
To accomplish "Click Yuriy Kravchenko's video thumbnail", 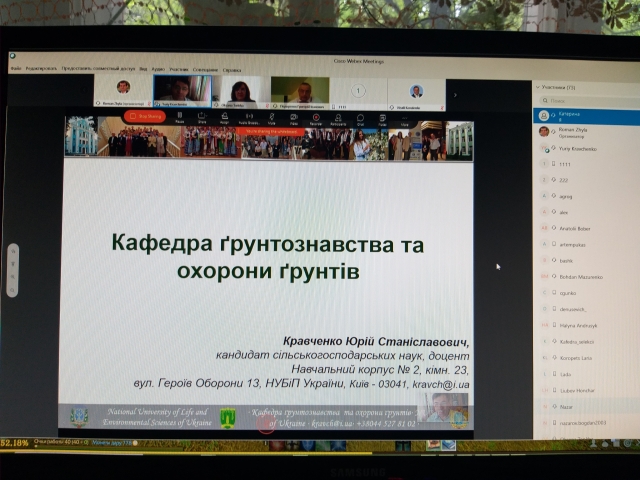I will coord(181,91).
